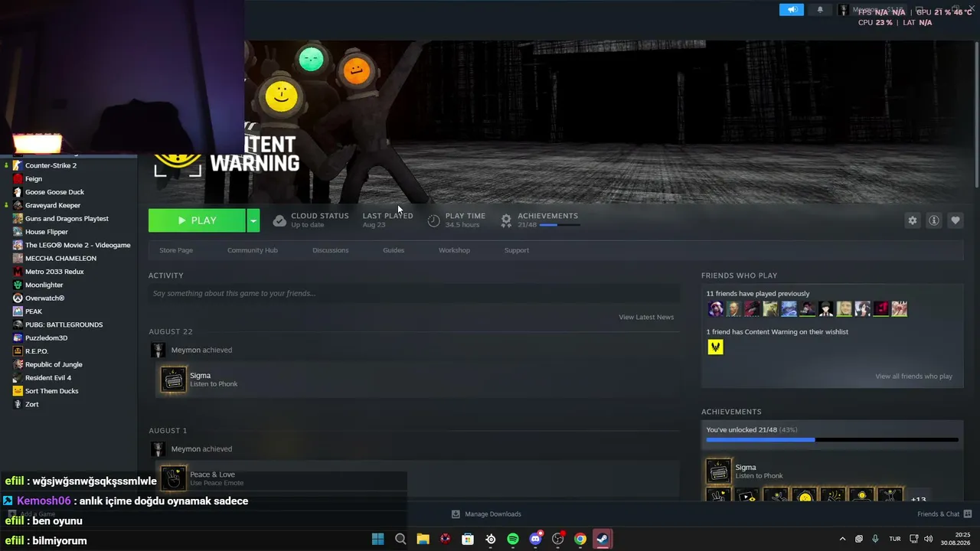Open Achievements summary in the play bar
Viewport: 980px width, 551px height.
coord(541,220)
